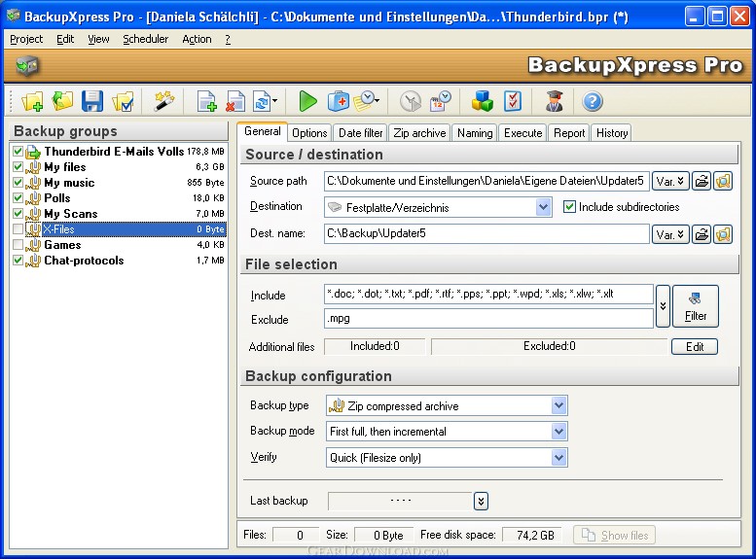Open the Report tab
This screenshot has height=559, width=756.
[x=569, y=133]
